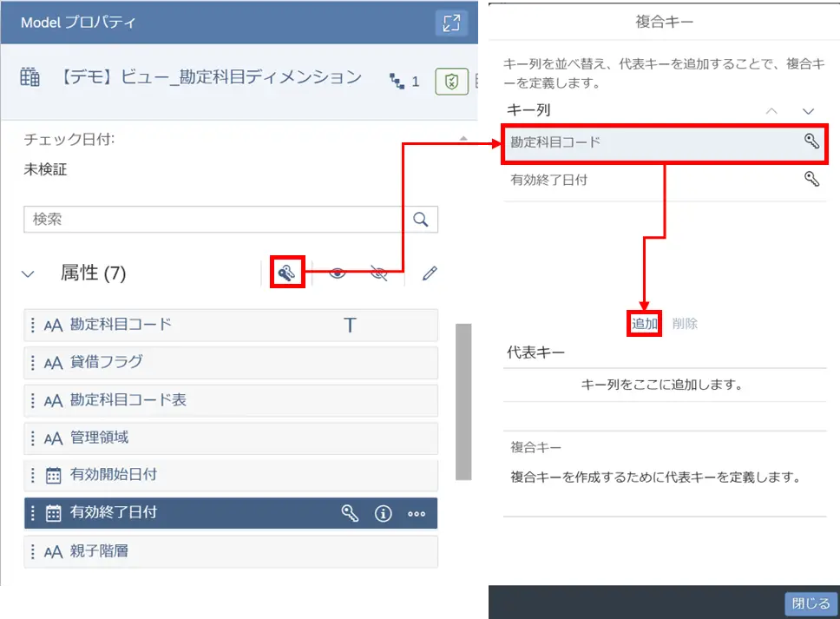The width and height of the screenshot is (840, 619).
Task: Select 勘定科目コード in the key column list
Action: [x=665, y=142]
